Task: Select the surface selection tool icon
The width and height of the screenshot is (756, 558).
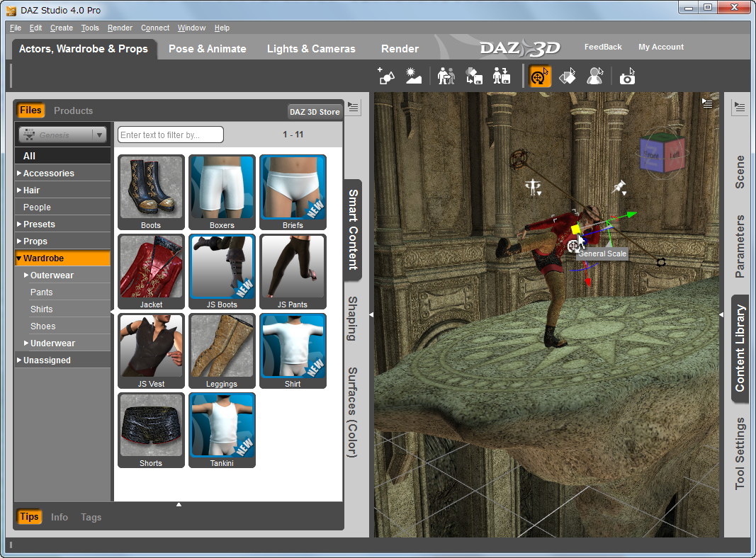Action: (x=568, y=75)
